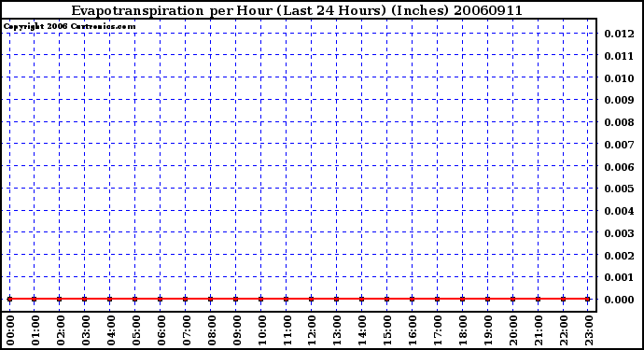Click the 15:00 x-axis label
The height and width of the screenshot is (350, 644).
click(x=387, y=330)
